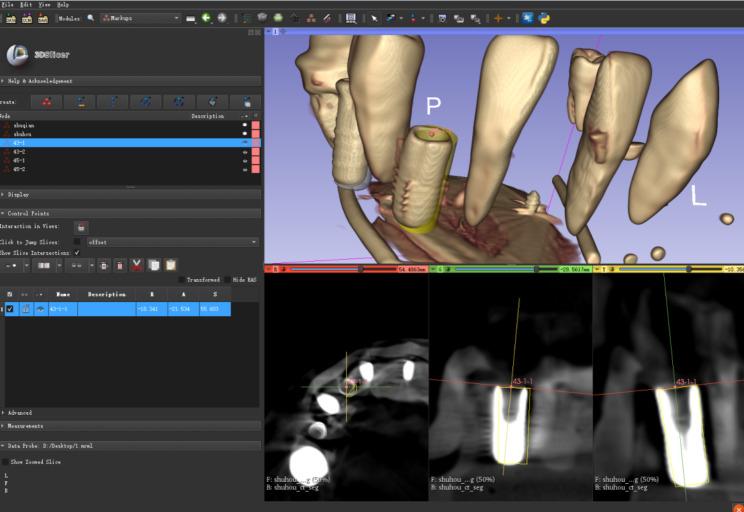Enable the Transformed checkbox

[181, 279]
